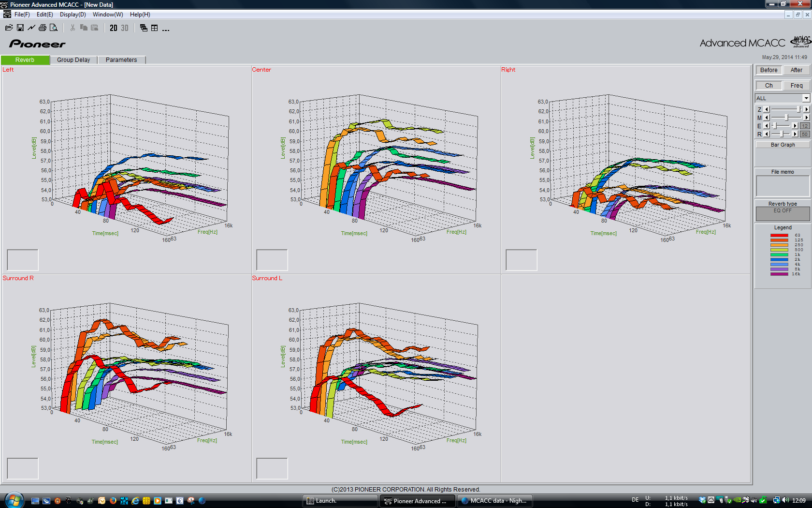This screenshot has width=812, height=508.
Task: Click the cascade windows toolbar icon
Action: [x=144, y=28]
